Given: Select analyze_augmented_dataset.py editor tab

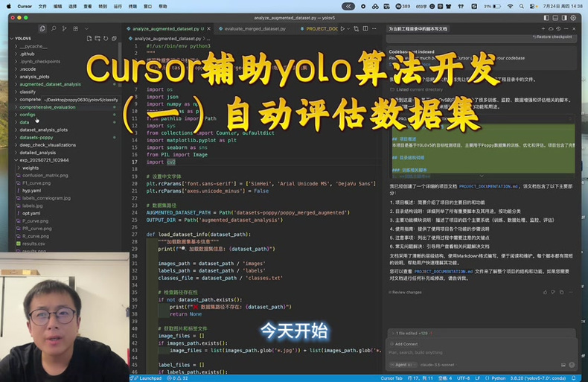Looking at the screenshot, I should click(x=165, y=28).
